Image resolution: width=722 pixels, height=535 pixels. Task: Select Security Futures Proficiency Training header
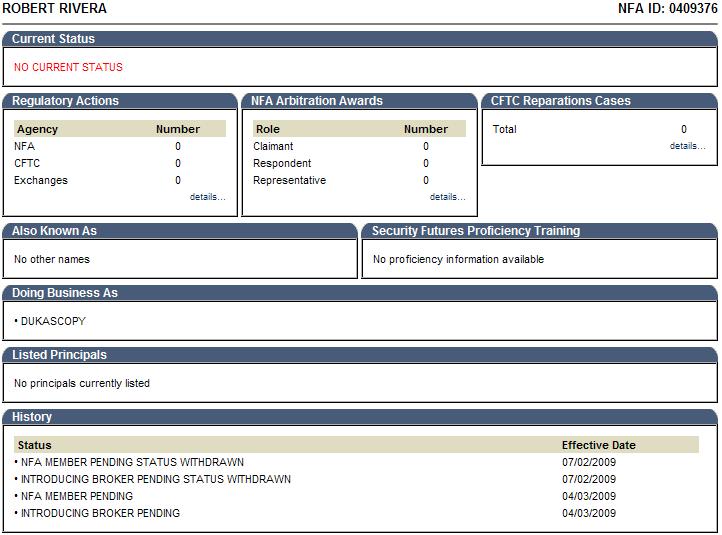point(475,231)
